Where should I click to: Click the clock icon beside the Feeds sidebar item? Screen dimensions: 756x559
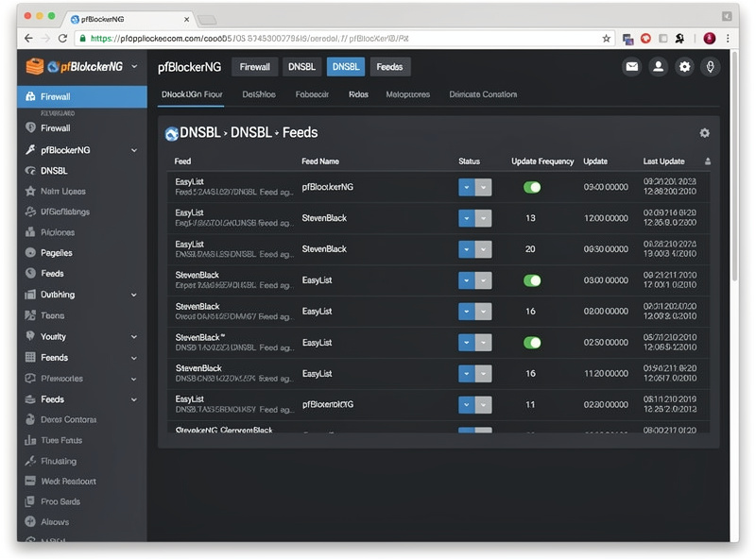(x=30, y=273)
